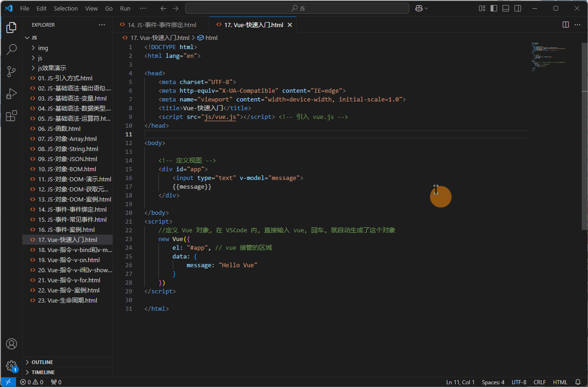Expand the img folder

[x=43, y=48]
